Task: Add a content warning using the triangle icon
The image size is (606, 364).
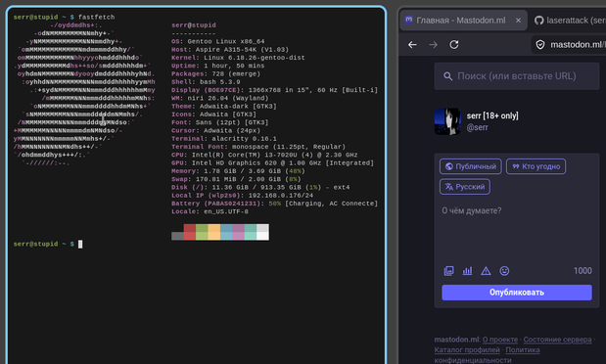Action: [486, 271]
